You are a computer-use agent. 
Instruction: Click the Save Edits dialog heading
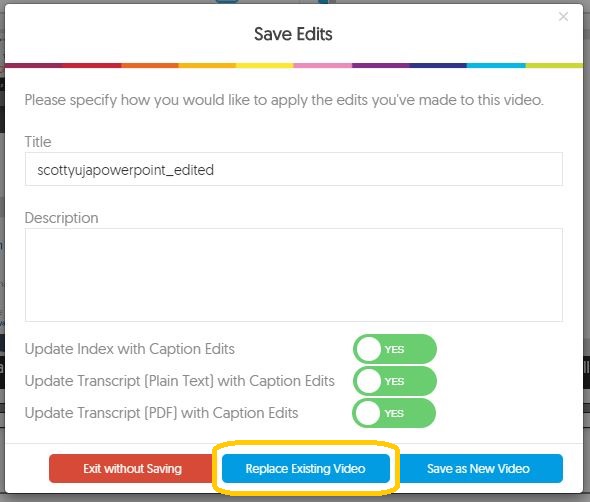coord(293,34)
